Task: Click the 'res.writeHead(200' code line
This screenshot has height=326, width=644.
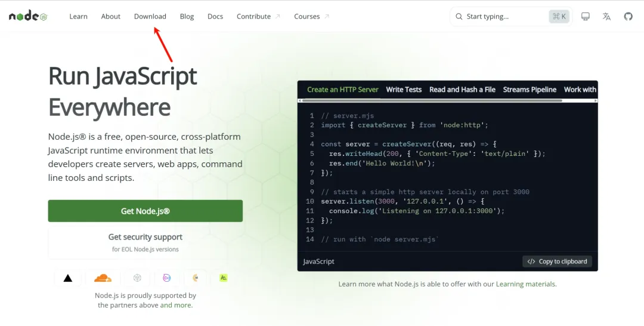Action: [x=437, y=154]
